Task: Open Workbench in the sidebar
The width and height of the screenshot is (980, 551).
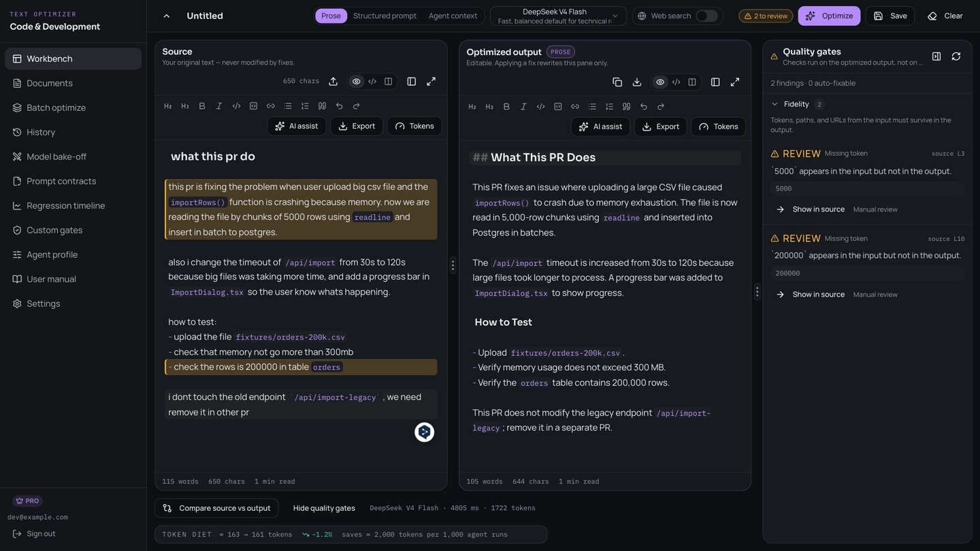Action: tap(73, 59)
